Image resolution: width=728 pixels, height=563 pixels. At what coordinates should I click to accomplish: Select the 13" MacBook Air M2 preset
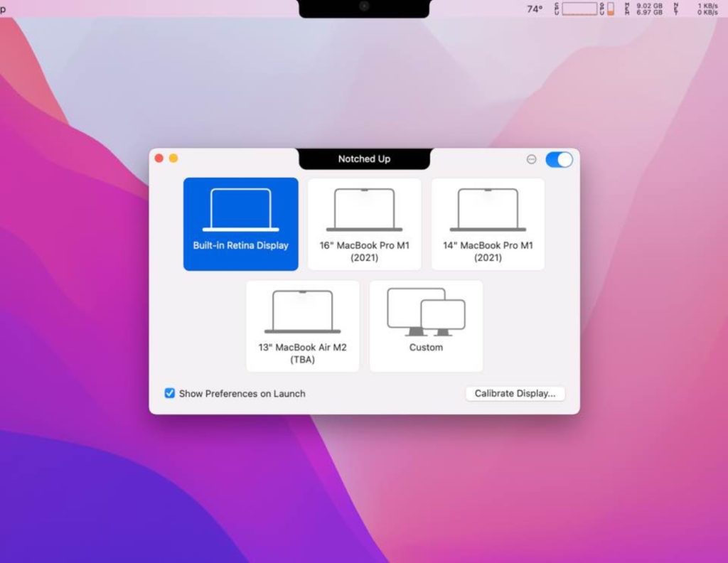(302, 326)
